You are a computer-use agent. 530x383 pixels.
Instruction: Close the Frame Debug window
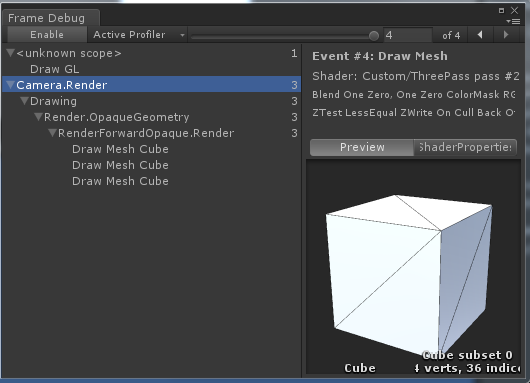pos(514,10)
